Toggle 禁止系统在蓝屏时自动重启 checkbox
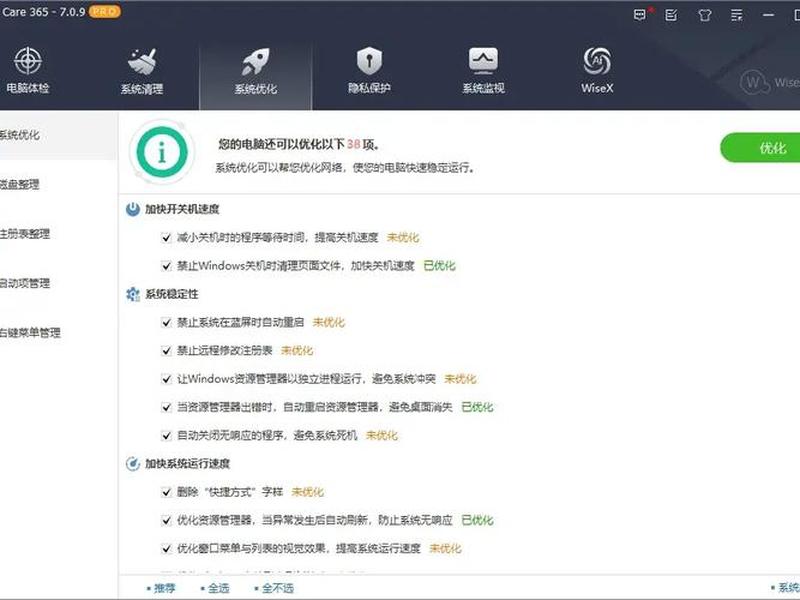The width and height of the screenshot is (800, 600). click(166, 322)
